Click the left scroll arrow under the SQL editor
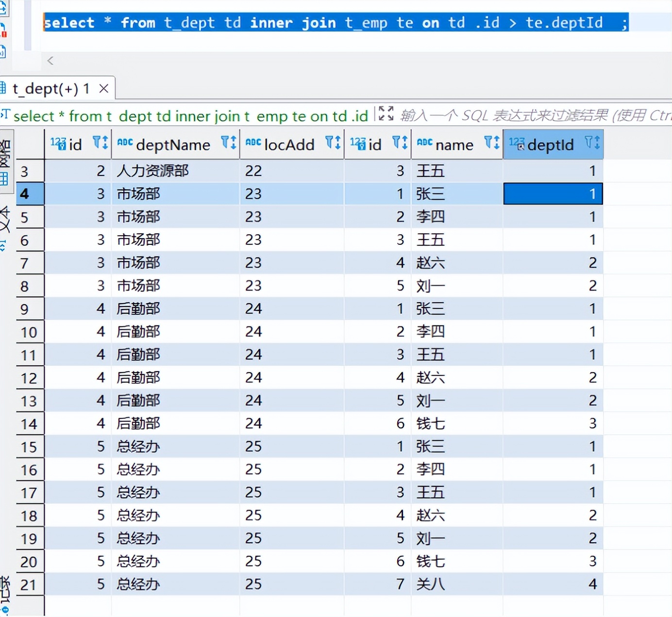Viewport: 672px width, 617px height. 50,61
